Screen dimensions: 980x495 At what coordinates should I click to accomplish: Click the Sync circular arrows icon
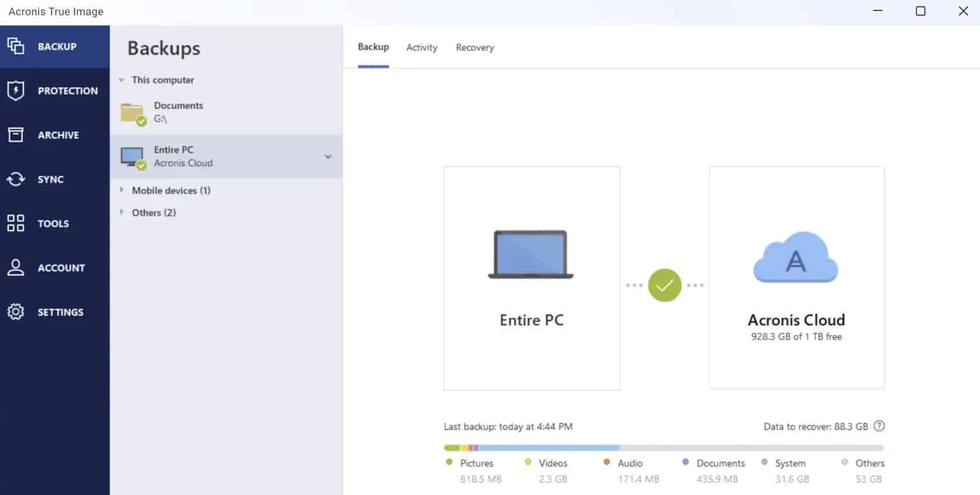point(15,179)
